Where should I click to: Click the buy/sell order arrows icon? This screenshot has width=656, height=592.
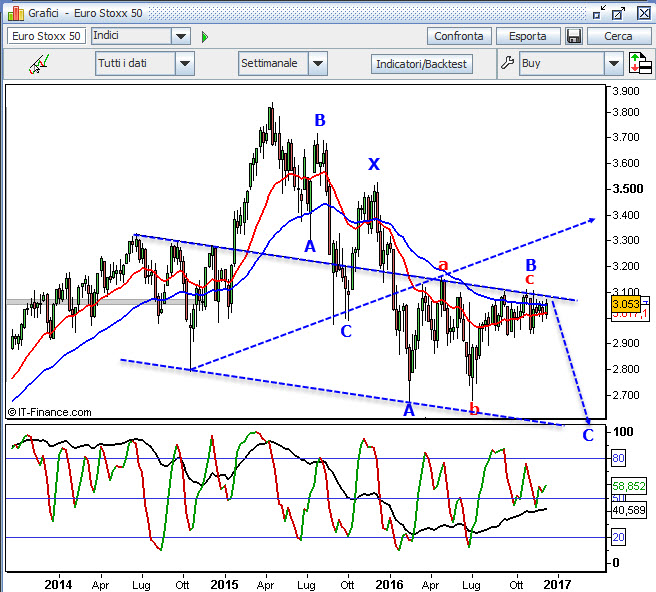[x=640, y=64]
